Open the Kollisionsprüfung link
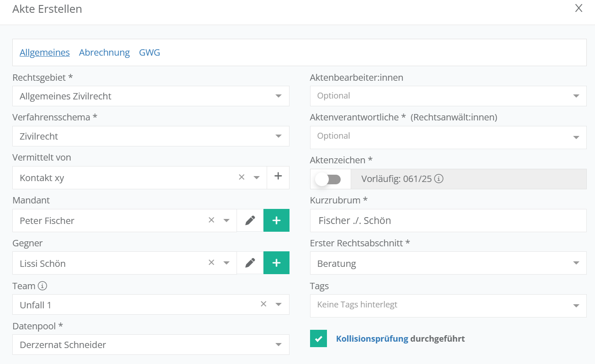Viewport: 595px width, 364px height. (372, 339)
